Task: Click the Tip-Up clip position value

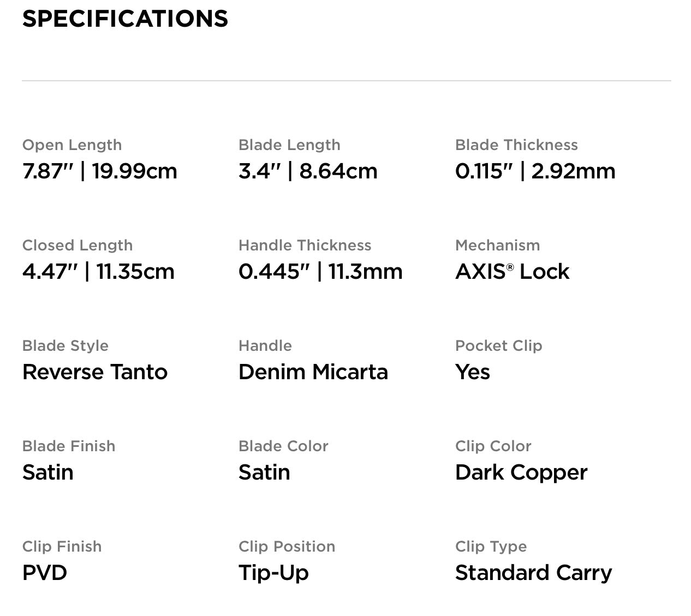Action: point(273,573)
